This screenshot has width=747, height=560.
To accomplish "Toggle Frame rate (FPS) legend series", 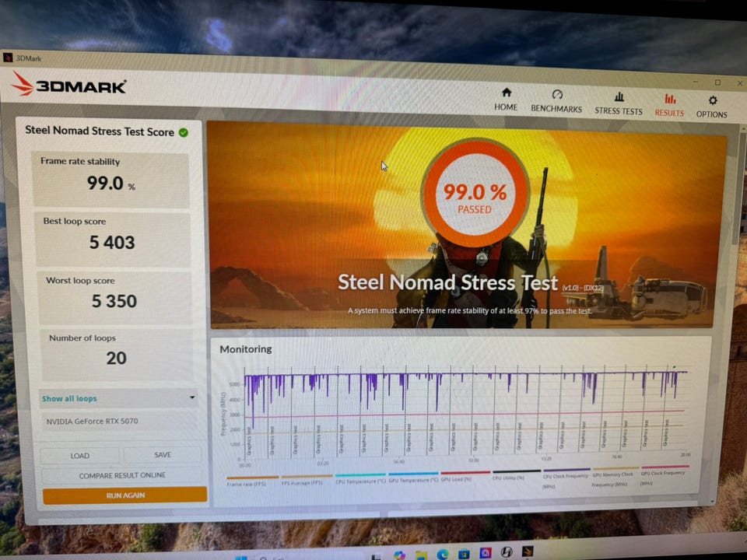I will click(252, 480).
